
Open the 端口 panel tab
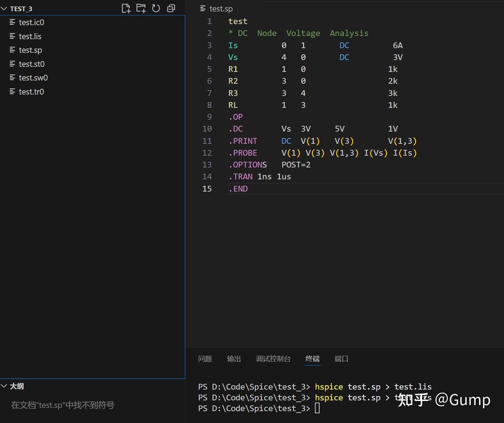point(341,359)
